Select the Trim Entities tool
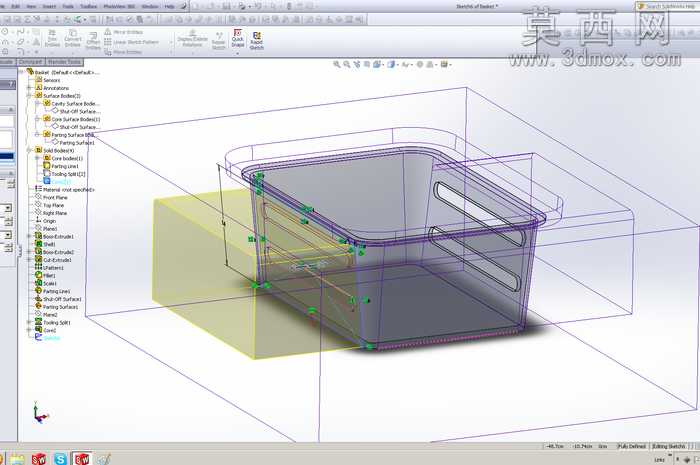 click(52, 38)
